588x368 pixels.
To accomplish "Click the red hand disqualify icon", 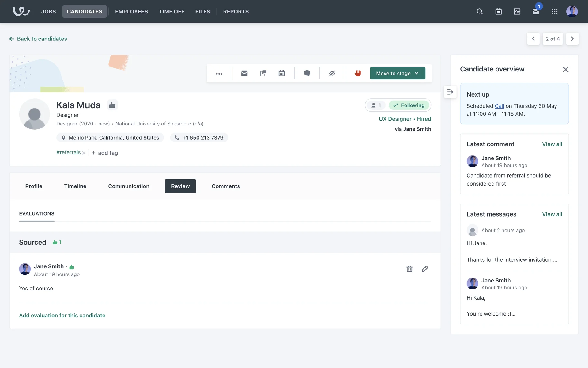I will 357,73.
